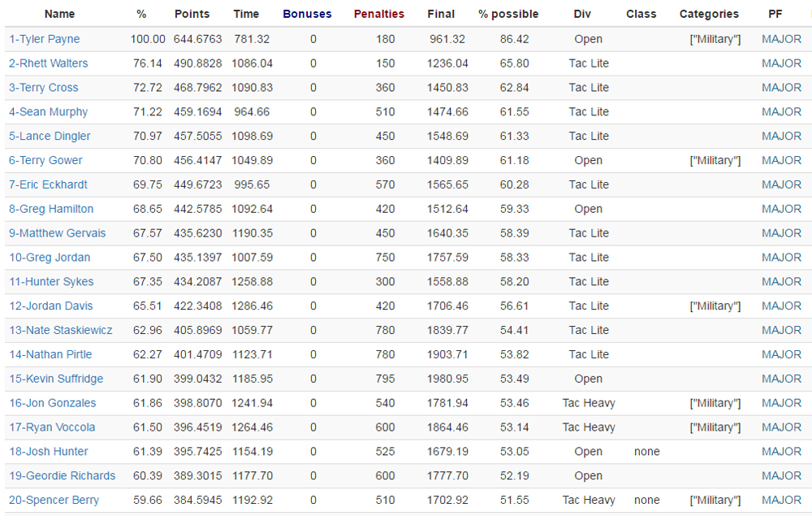Open the 20-Spencer Berry link
The image size is (812, 516).
point(54,501)
